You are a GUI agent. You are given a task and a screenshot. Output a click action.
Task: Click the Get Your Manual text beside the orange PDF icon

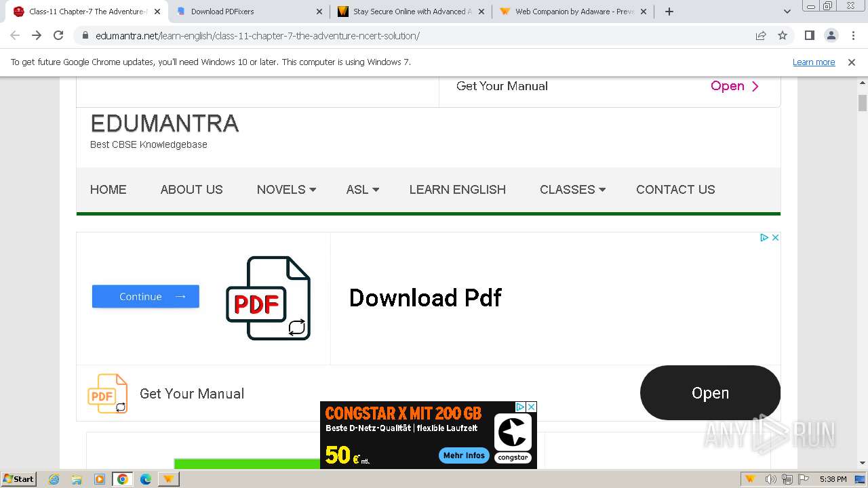pyautogui.click(x=192, y=394)
